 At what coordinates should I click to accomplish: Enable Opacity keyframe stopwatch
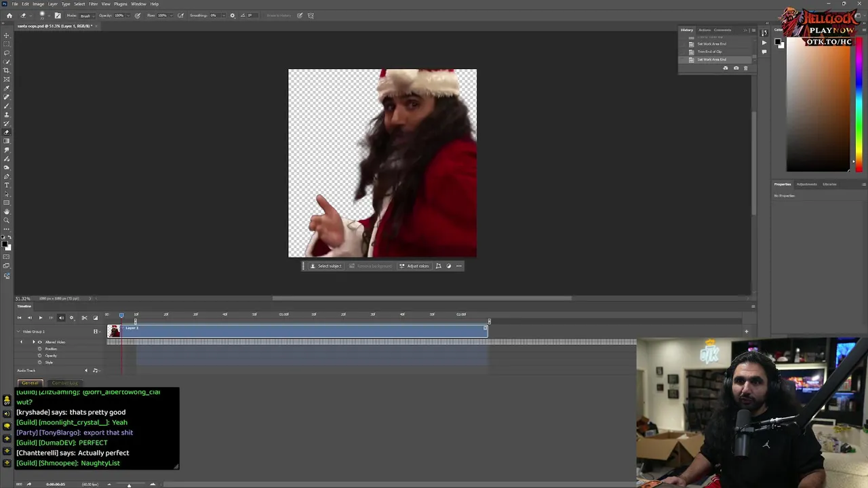coord(40,356)
